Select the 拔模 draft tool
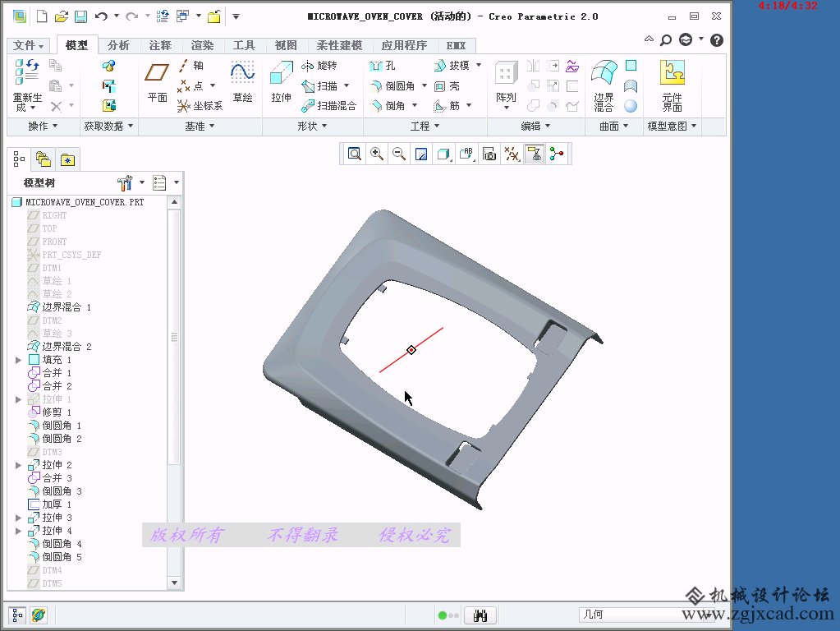840x631 pixels. pyautogui.click(x=452, y=66)
